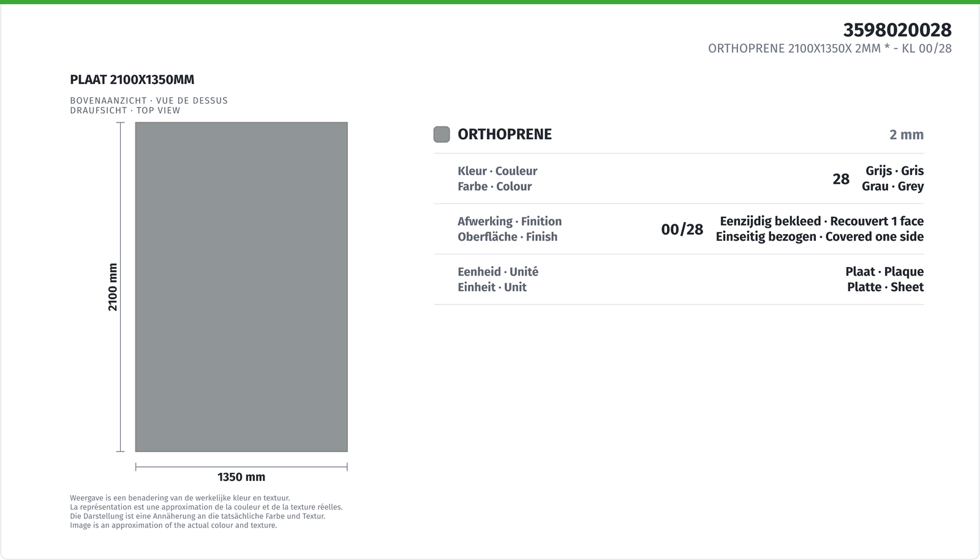Click the ORTHOPRENE material title

click(505, 134)
